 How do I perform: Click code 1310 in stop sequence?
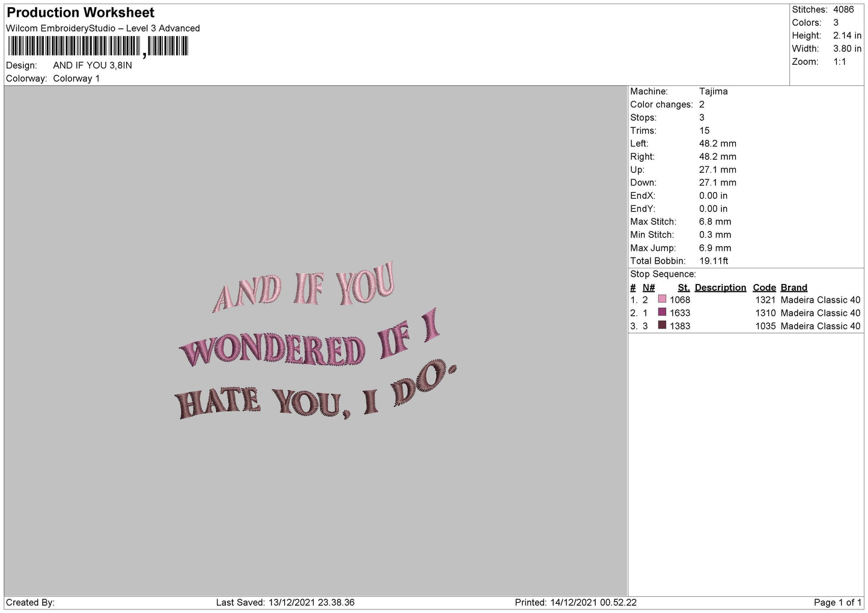pyautogui.click(x=765, y=313)
